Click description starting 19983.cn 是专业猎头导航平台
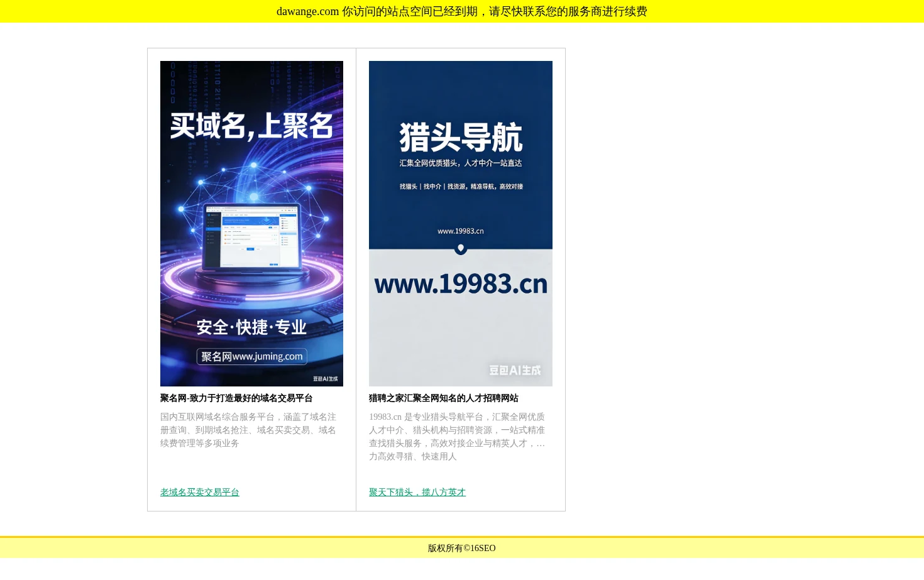Image resolution: width=924 pixels, height=580 pixels. point(458,437)
